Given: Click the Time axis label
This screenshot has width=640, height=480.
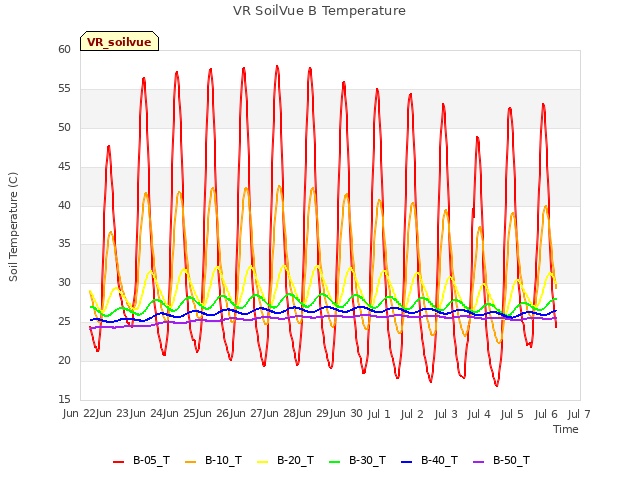Looking at the screenshot, I should coord(566,429).
